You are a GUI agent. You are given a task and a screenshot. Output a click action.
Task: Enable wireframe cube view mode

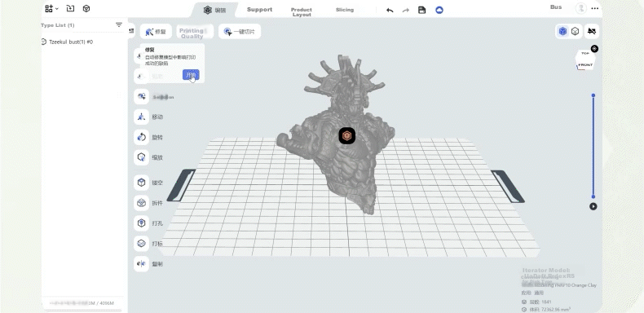[x=575, y=31]
